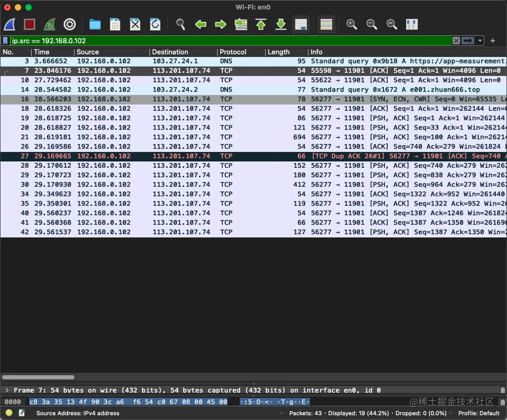Click the Profile: Default status entry
Screen dimensions: 507x420
478,413
